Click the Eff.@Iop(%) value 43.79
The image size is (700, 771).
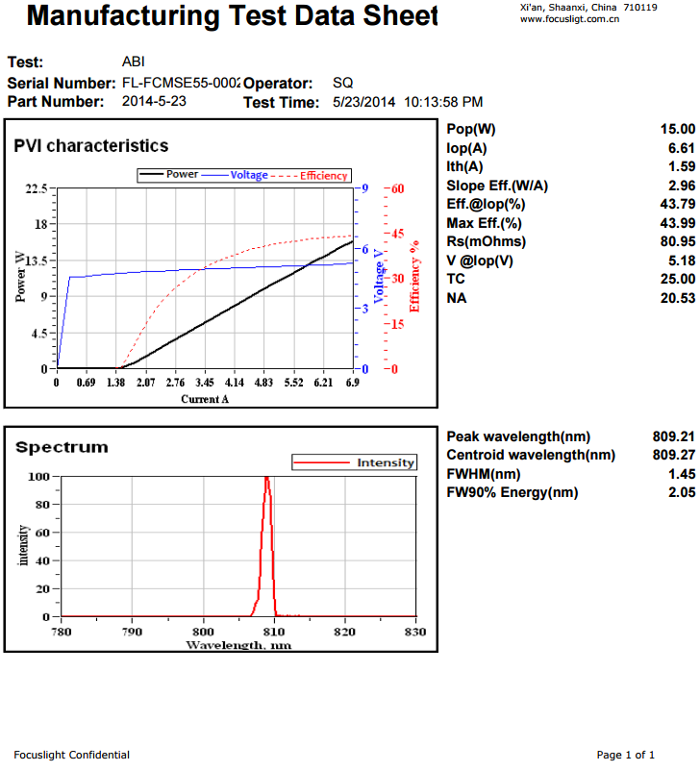[678, 204]
